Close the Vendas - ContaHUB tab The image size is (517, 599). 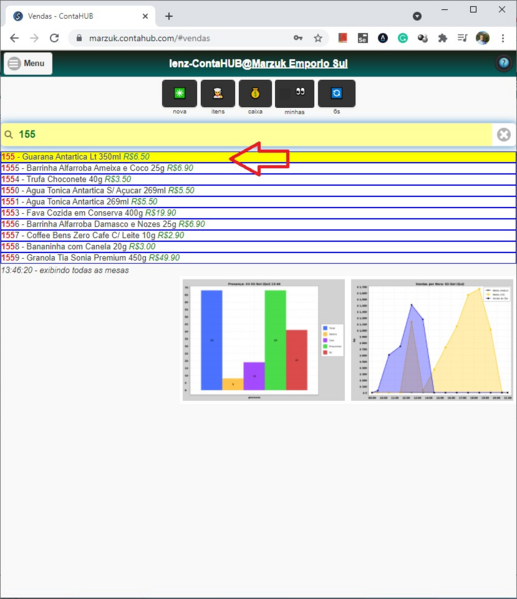tap(145, 16)
